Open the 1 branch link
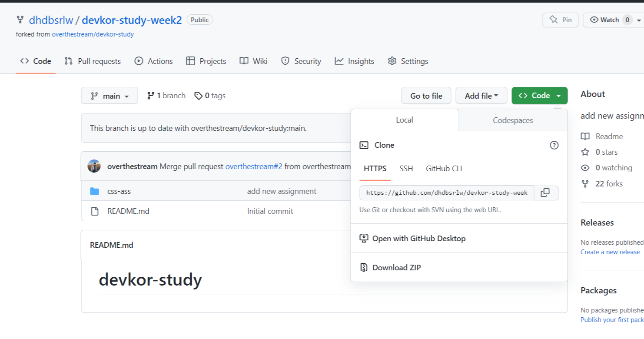 [x=166, y=96]
